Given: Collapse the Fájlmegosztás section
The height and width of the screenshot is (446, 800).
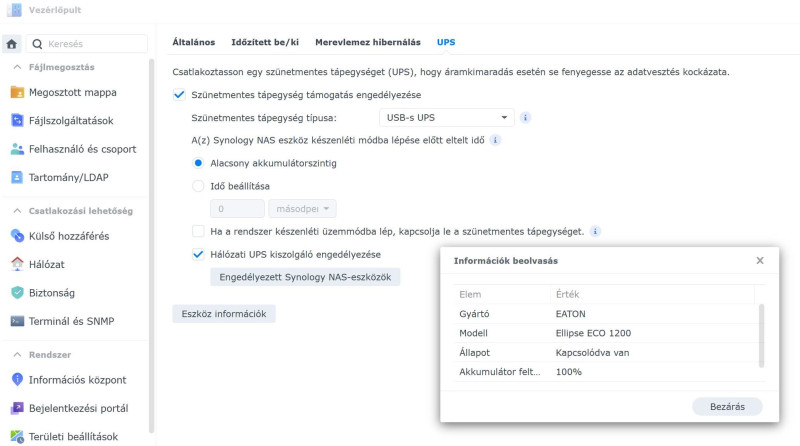Looking at the screenshot, I should pos(17,67).
